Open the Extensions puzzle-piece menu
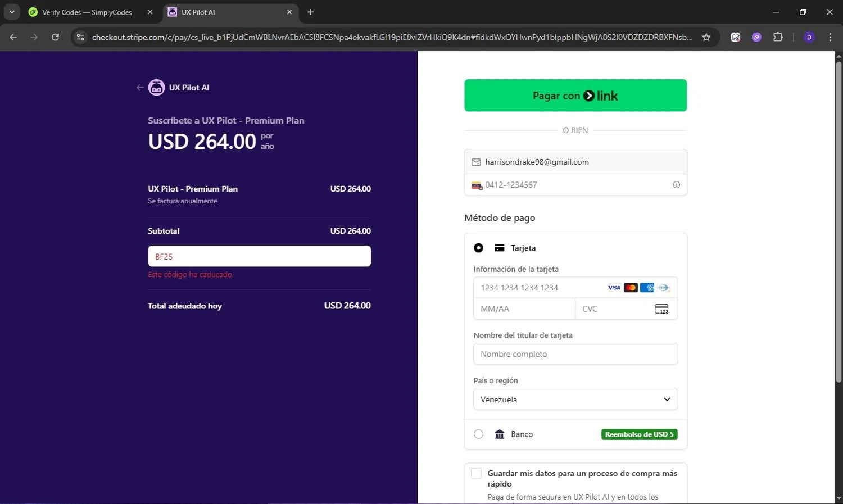This screenshot has width=843, height=504. tap(778, 37)
